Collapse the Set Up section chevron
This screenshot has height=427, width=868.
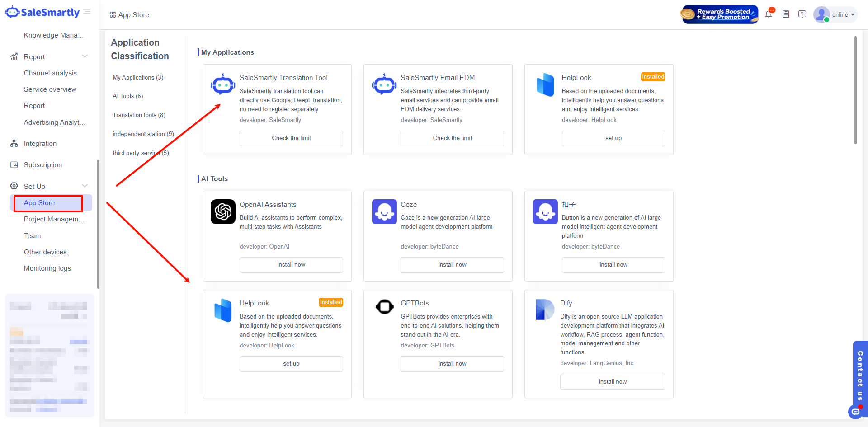point(85,186)
